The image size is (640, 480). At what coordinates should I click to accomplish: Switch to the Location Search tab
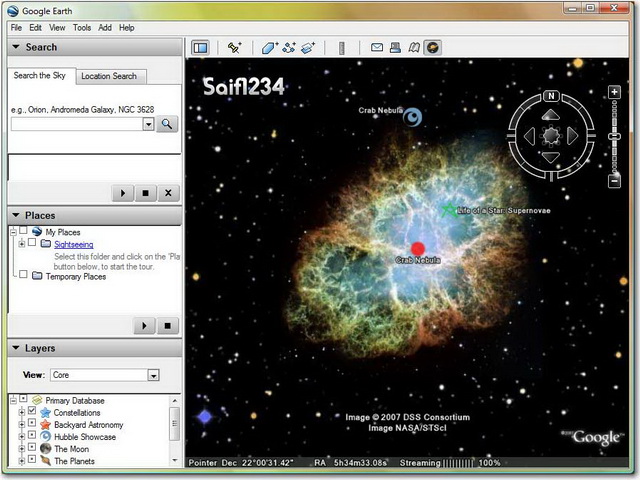109,76
